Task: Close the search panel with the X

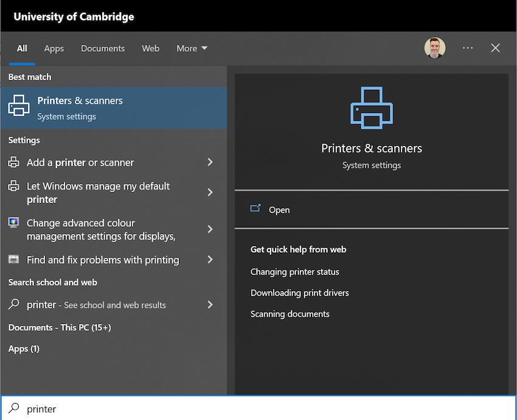Action: coord(495,48)
